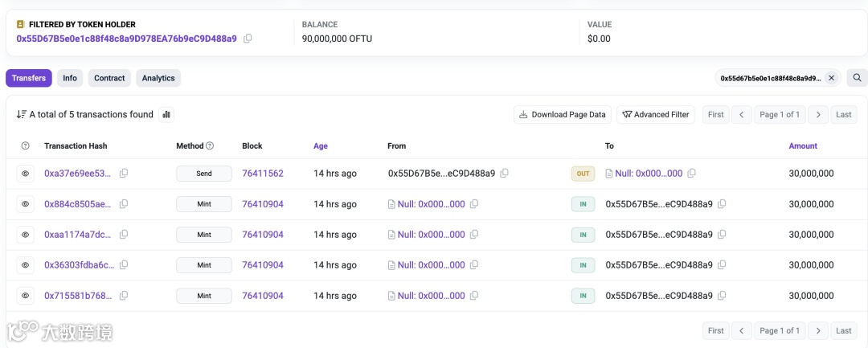Image resolution: width=868 pixels, height=348 pixels.
Task: Click the OUT direction badge
Action: click(583, 173)
